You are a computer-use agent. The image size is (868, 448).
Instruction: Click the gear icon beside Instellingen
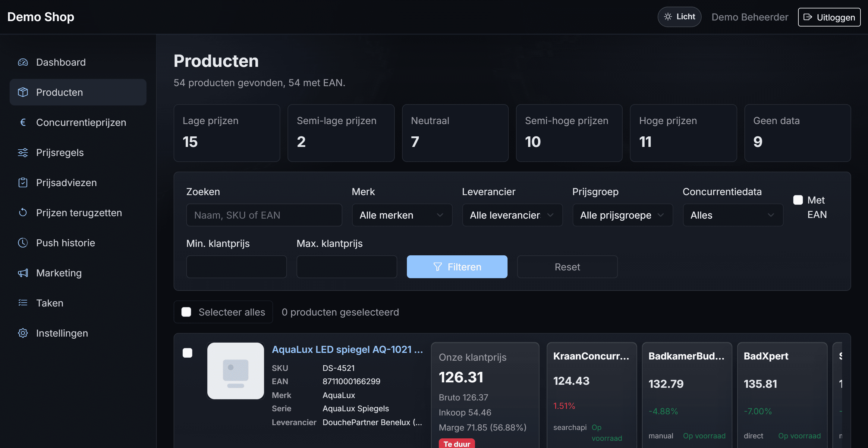tap(23, 333)
